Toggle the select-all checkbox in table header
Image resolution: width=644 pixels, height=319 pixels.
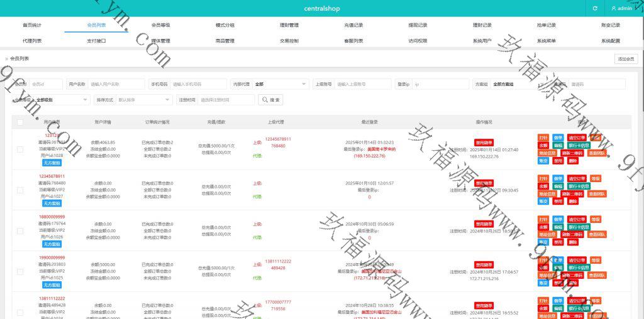[x=20, y=122]
